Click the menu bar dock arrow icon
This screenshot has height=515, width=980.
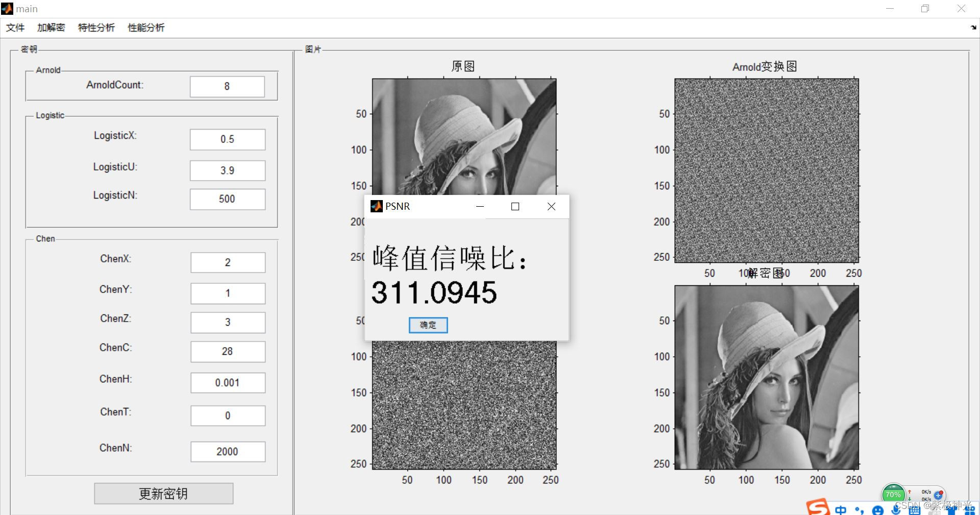click(x=973, y=28)
